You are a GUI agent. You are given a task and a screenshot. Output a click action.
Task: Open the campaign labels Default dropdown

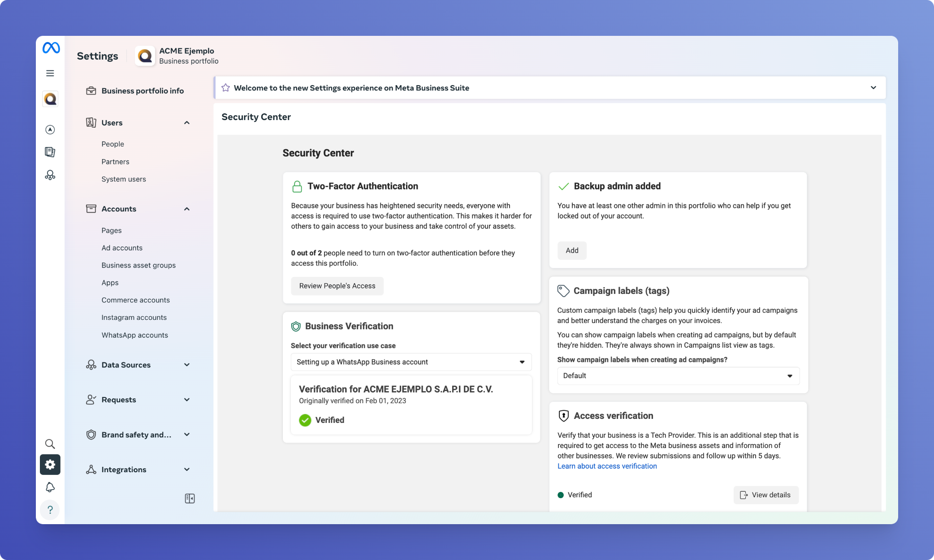[678, 376]
